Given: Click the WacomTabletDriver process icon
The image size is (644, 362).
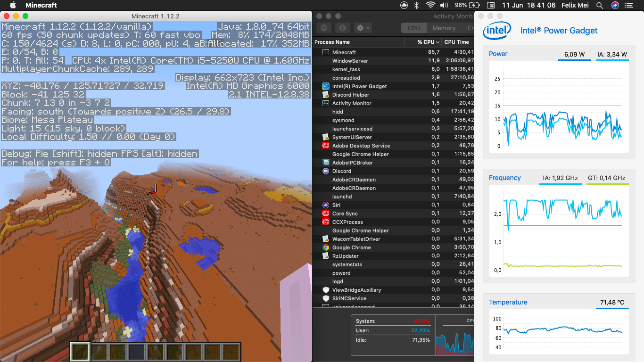Looking at the screenshot, I should coord(326,239).
